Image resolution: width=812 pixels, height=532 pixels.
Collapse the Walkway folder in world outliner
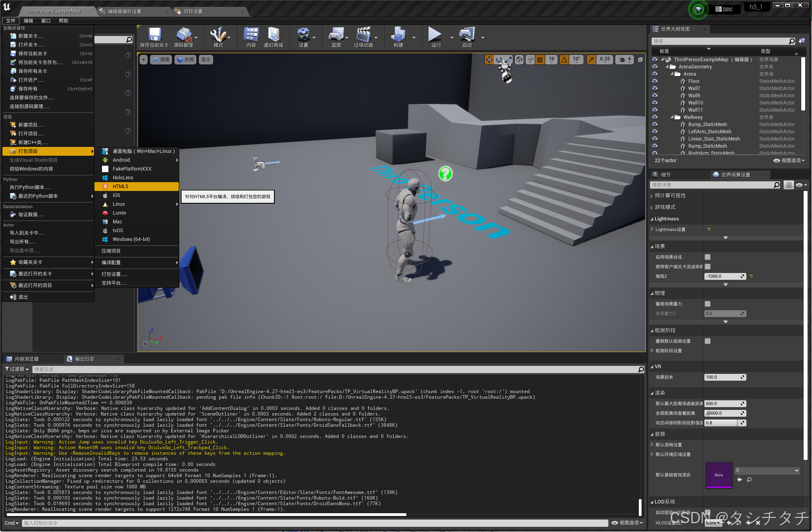672,117
